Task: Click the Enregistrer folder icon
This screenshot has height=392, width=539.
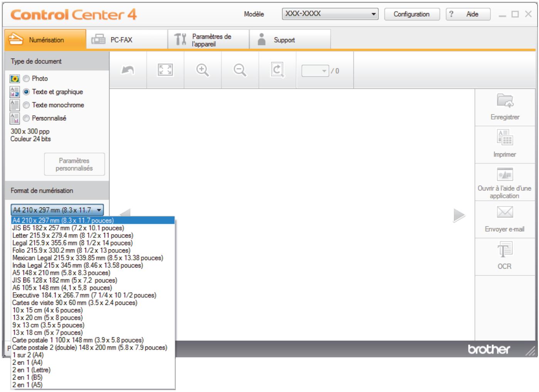Action: pos(505,101)
